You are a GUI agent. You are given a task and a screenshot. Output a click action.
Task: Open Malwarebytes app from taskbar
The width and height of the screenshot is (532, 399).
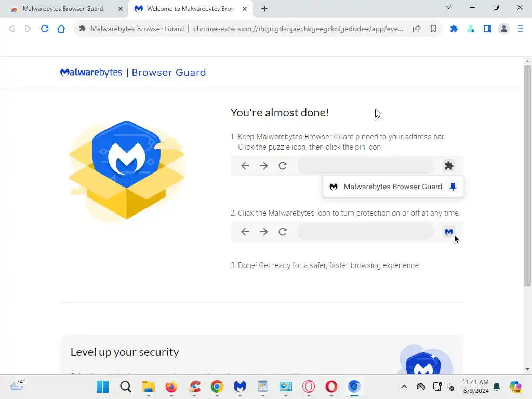240,387
